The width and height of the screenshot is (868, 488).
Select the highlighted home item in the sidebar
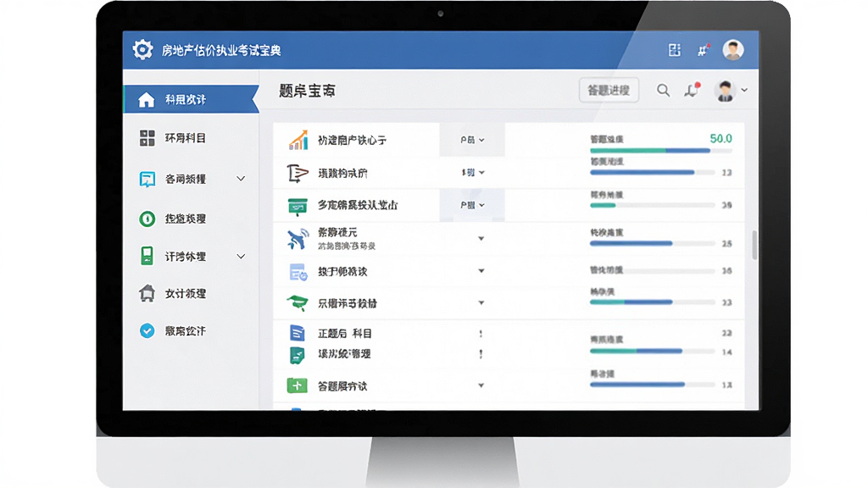click(191, 100)
